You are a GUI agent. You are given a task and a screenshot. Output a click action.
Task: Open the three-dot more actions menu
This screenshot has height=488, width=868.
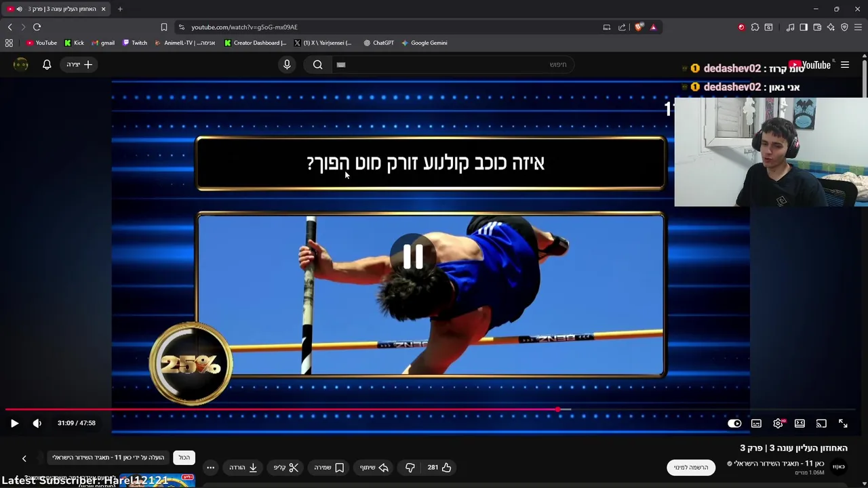click(211, 467)
